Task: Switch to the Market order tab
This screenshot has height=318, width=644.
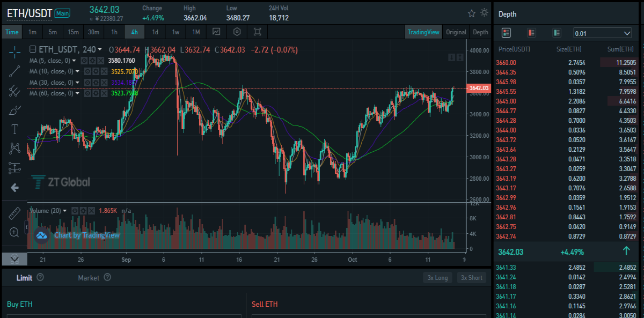Action: 89,278
